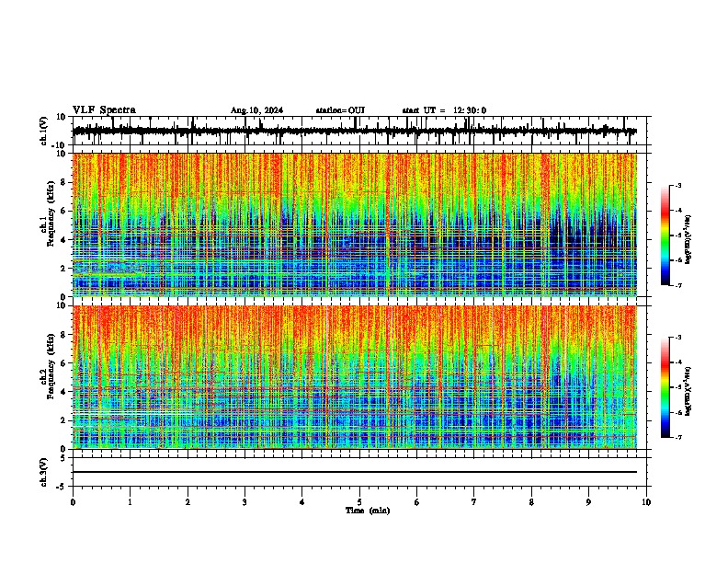Click the 'station=OUJ' header label
This screenshot has width=728, height=563.
pos(340,110)
